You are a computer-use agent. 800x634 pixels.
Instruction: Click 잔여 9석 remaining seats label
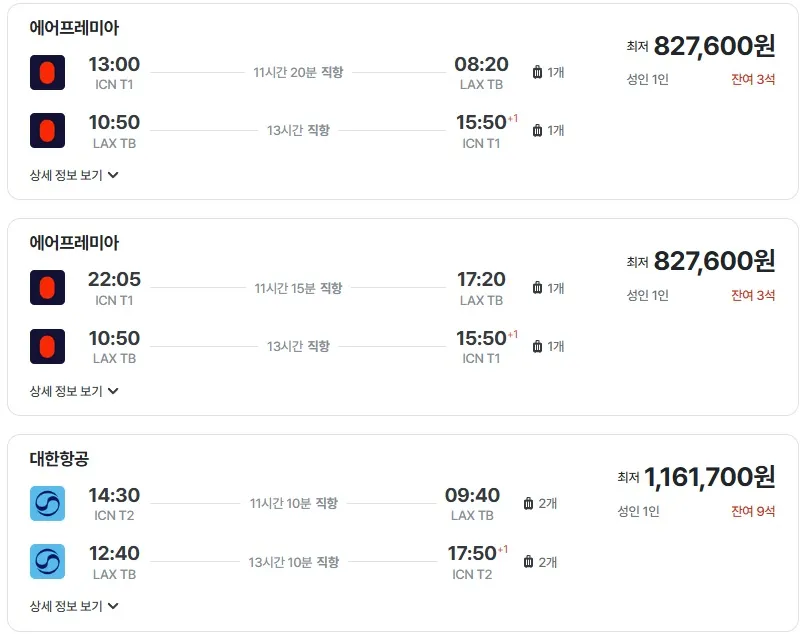click(x=753, y=511)
